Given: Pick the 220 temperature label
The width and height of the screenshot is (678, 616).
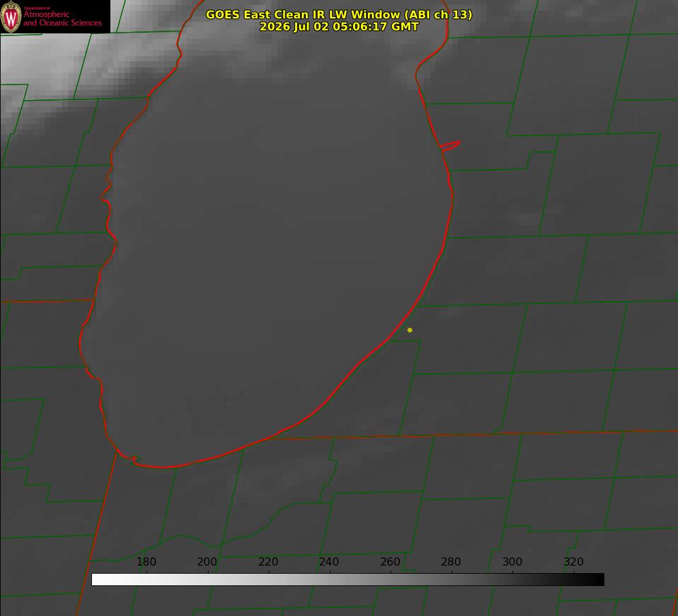Looking at the screenshot, I should coord(268,561).
